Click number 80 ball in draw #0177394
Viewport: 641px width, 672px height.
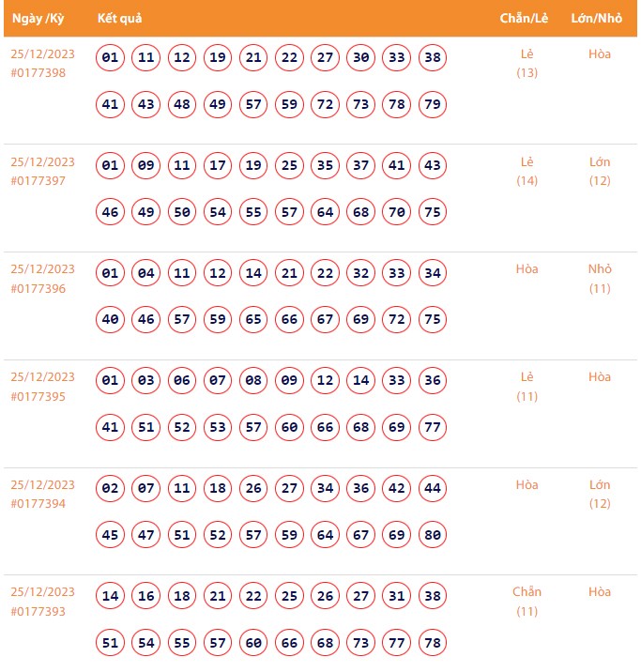pyautogui.click(x=433, y=535)
